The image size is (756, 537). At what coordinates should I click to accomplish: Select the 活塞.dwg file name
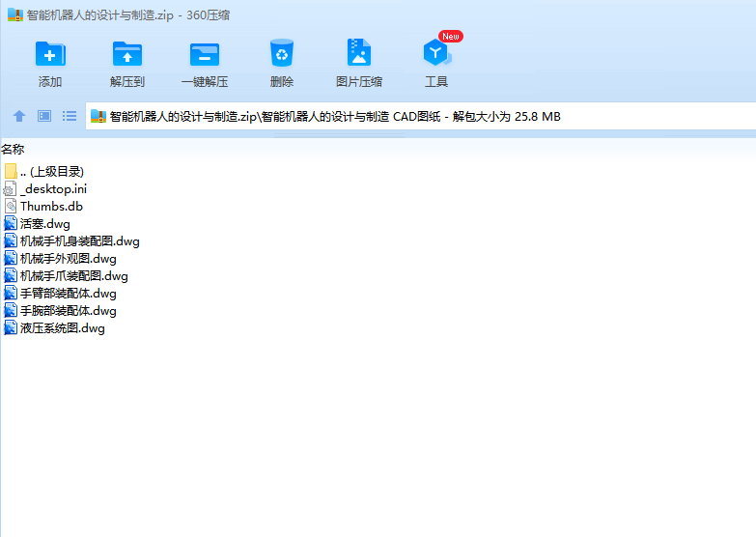45,223
